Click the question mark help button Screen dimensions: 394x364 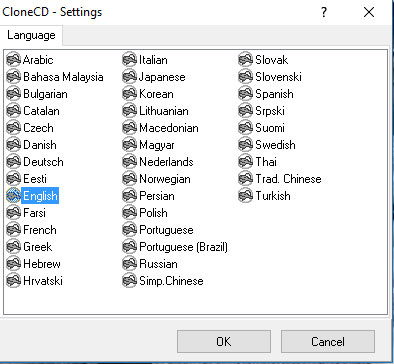[324, 12]
